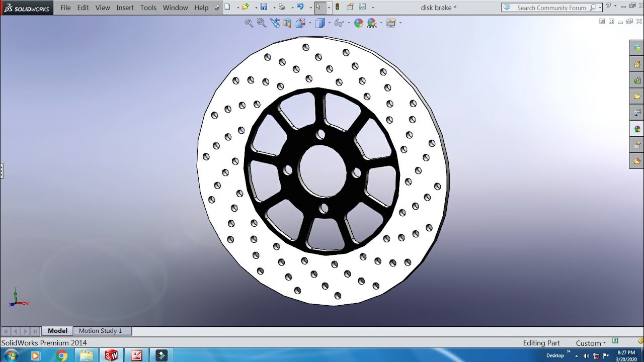Open the Insert menu
Screen dimensions: 644x362
125,8
